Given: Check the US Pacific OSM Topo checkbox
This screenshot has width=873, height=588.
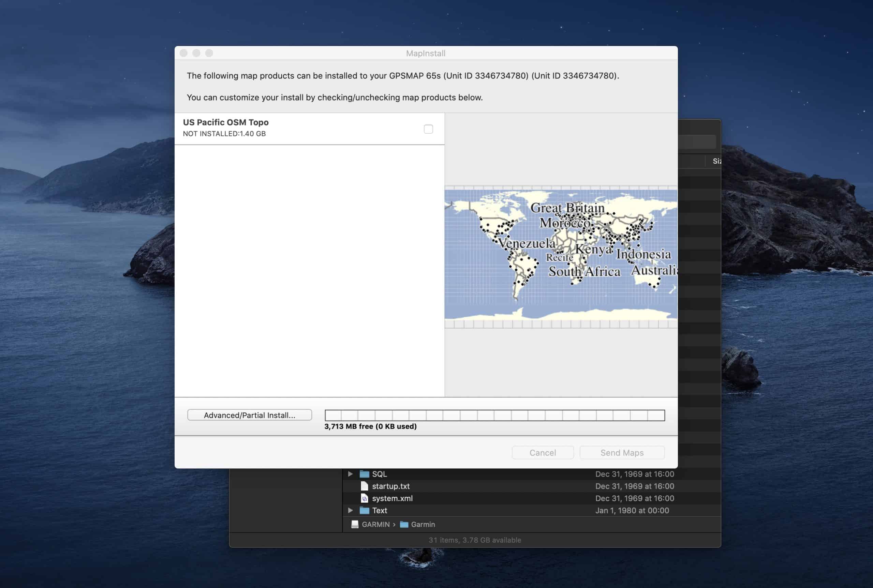Looking at the screenshot, I should (428, 129).
